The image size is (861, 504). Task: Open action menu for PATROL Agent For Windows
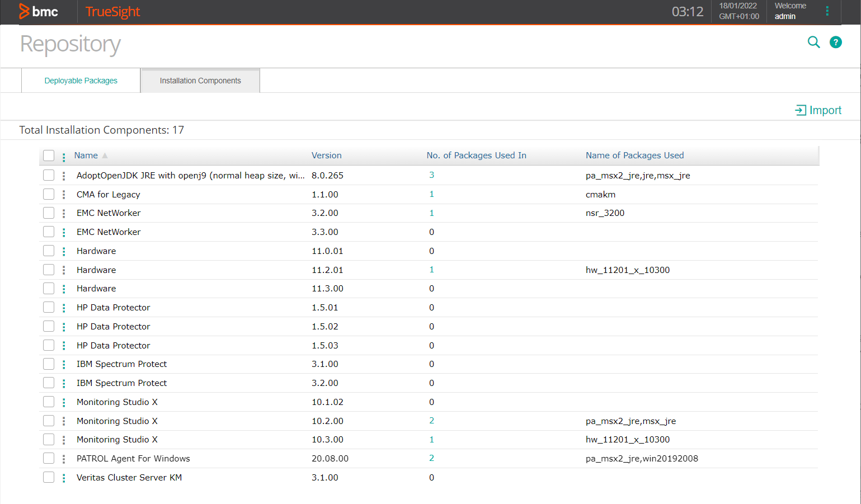(x=64, y=459)
